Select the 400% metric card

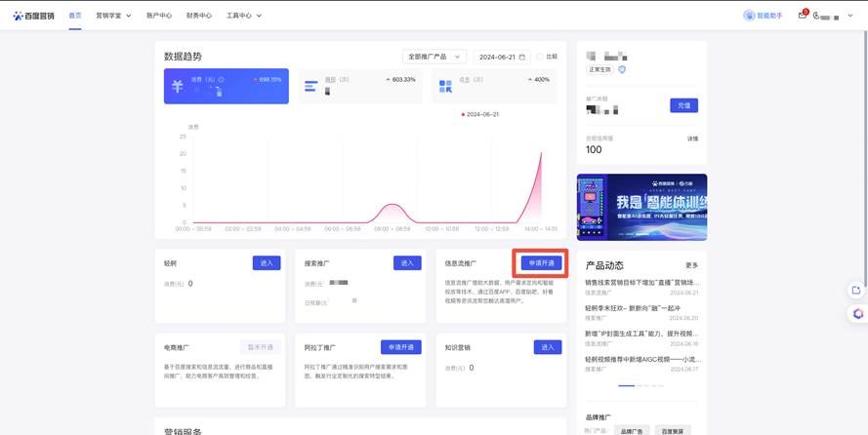pos(493,86)
